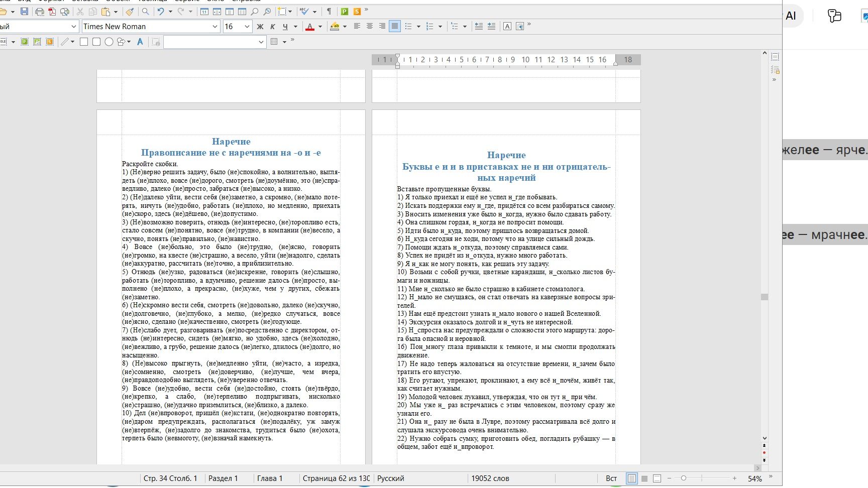Viewport: 868px width, 488px height.
Task: Select the rounded rectangle drawing shape
Action: [x=96, y=42]
